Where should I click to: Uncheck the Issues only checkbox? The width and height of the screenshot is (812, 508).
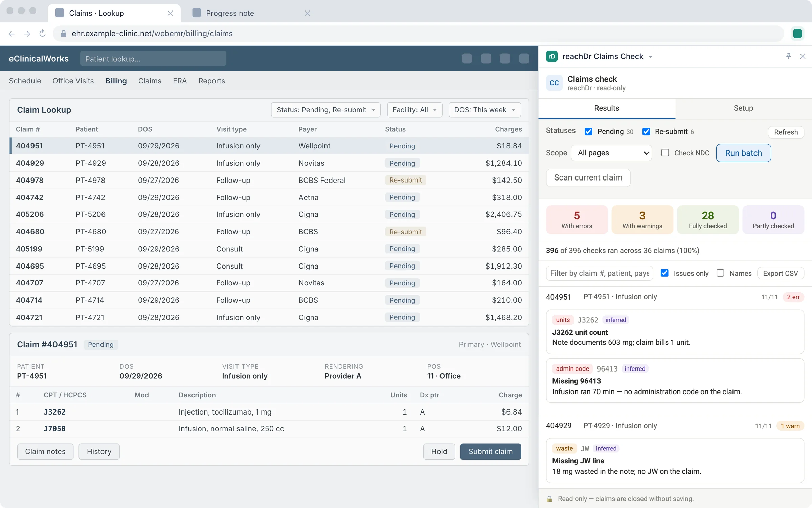(x=664, y=273)
